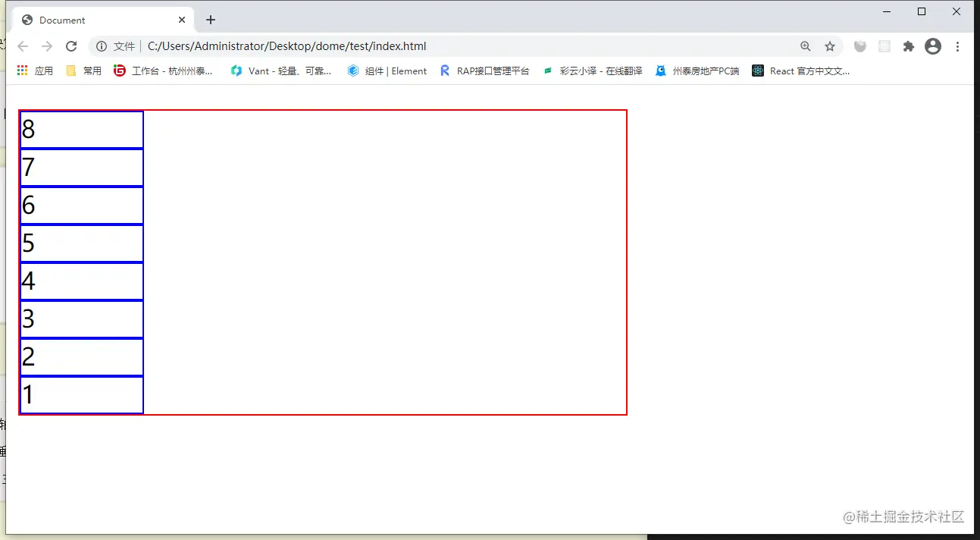Open the user profile avatar icon
Viewport: 980px width, 540px height.
pos(933,46)
